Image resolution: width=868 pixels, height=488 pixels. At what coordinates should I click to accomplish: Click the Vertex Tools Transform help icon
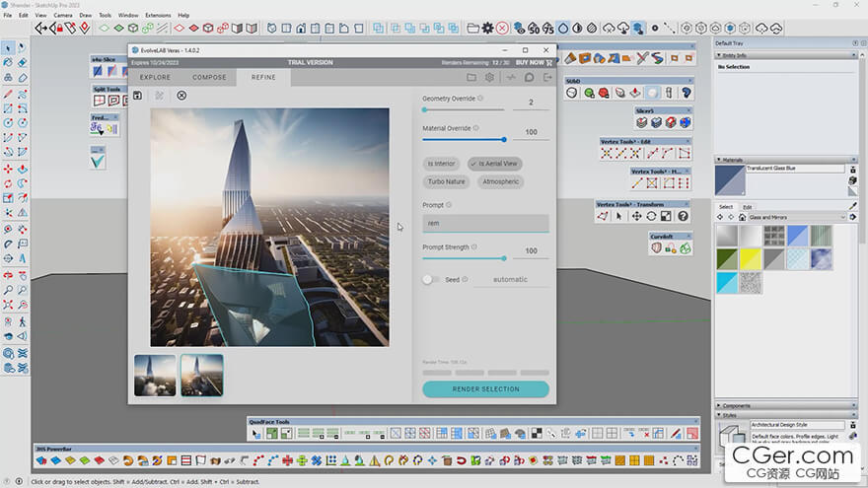pos(683,216)
